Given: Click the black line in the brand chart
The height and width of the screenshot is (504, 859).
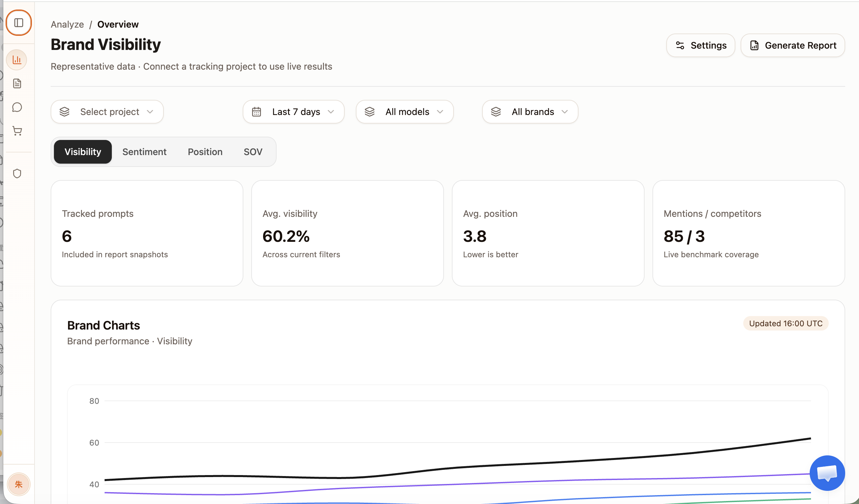Looking at the screenshot, I should click(457, 468).
